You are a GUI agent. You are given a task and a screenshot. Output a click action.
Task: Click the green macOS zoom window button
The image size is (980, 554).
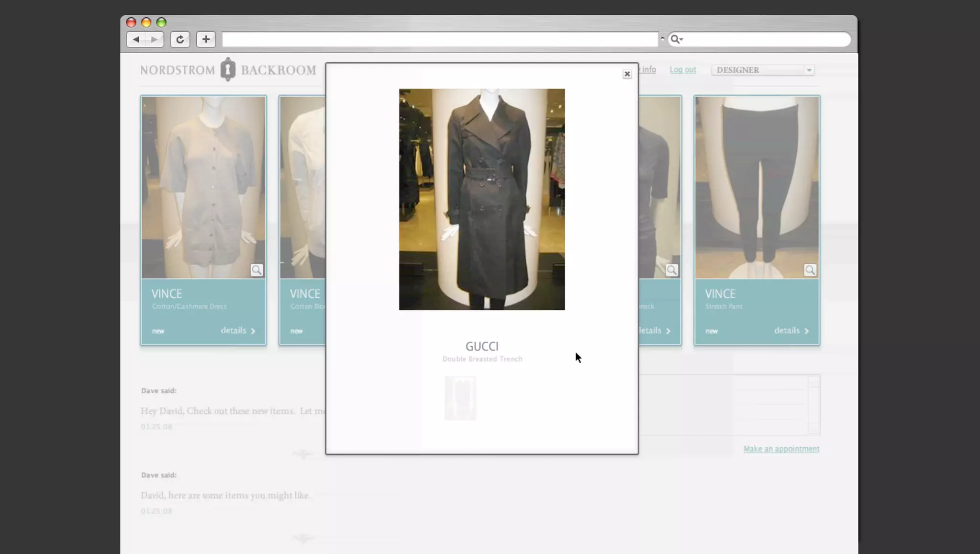click(161, 23)
